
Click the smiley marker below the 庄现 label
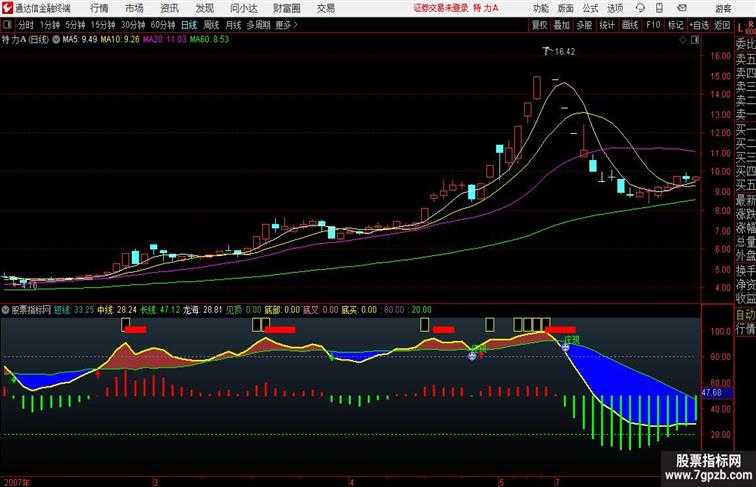[x=566, y=347]
